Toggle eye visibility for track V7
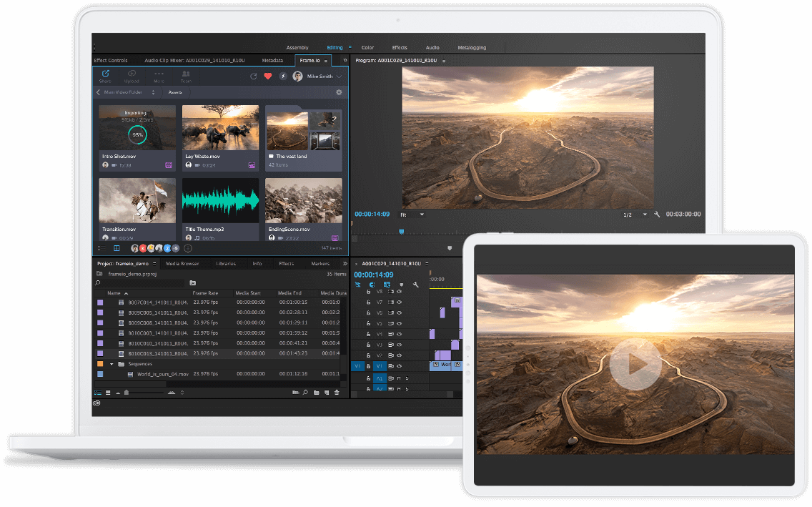Image resolution: width=812 pixels, height=507 pixels. pyautogui.click(x=399, y=302)
